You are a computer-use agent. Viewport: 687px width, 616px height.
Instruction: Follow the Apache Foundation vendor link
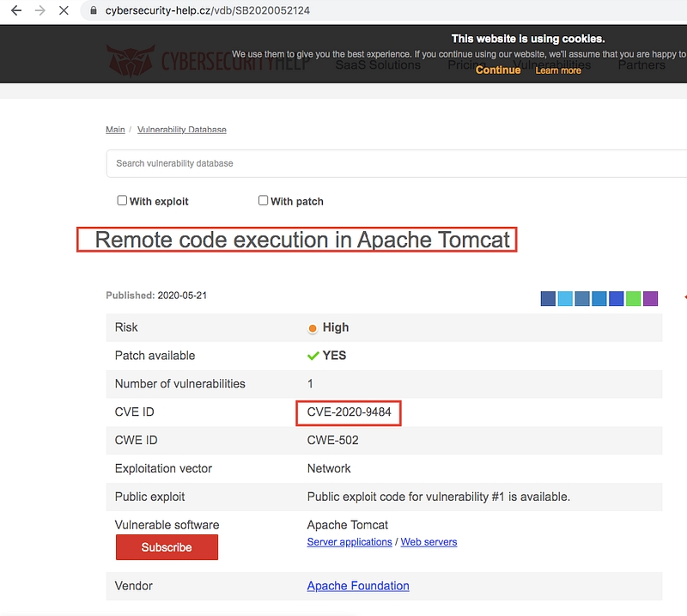click(358, 586)
